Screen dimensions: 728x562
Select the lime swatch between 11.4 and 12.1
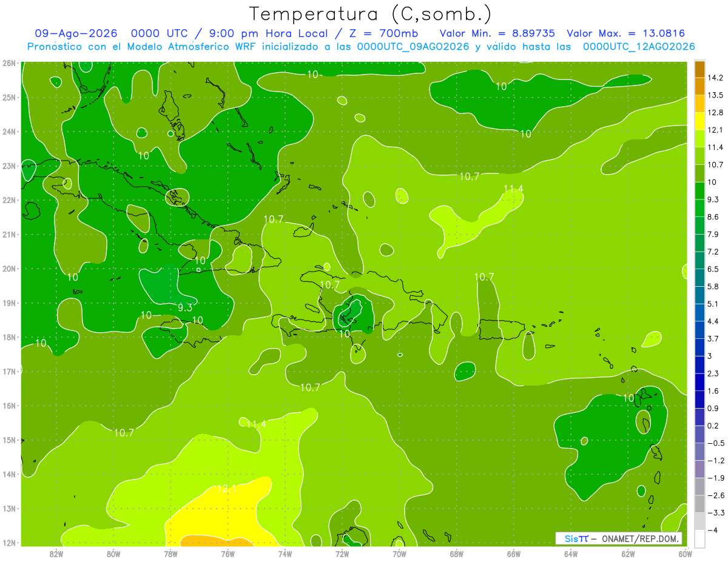tap(699, 138)
